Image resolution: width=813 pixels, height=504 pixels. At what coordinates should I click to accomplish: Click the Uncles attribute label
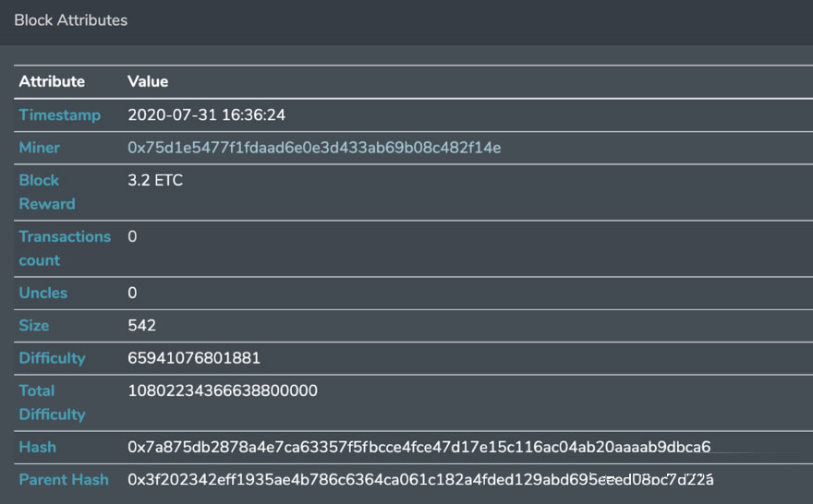[x=43, y=293]
